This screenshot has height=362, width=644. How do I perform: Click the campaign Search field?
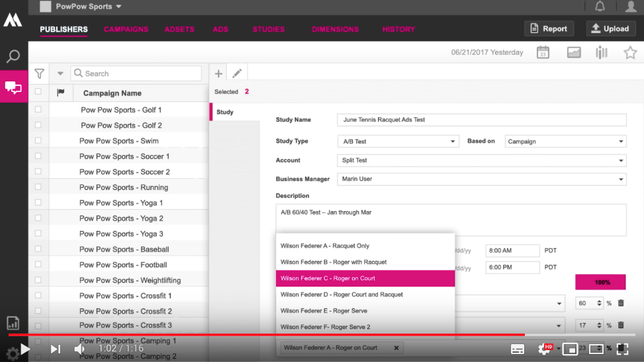pos(136,73)
